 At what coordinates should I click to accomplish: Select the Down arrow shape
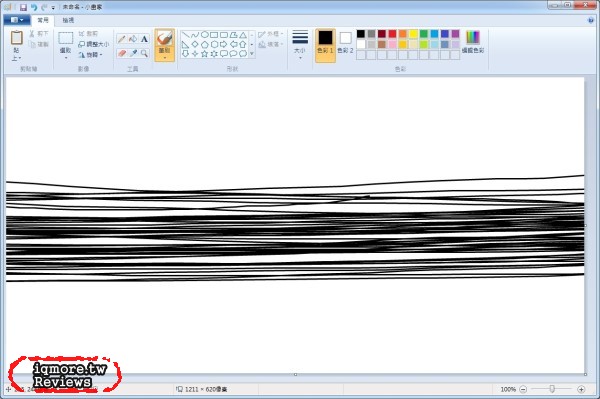click(x=186, y=54)
